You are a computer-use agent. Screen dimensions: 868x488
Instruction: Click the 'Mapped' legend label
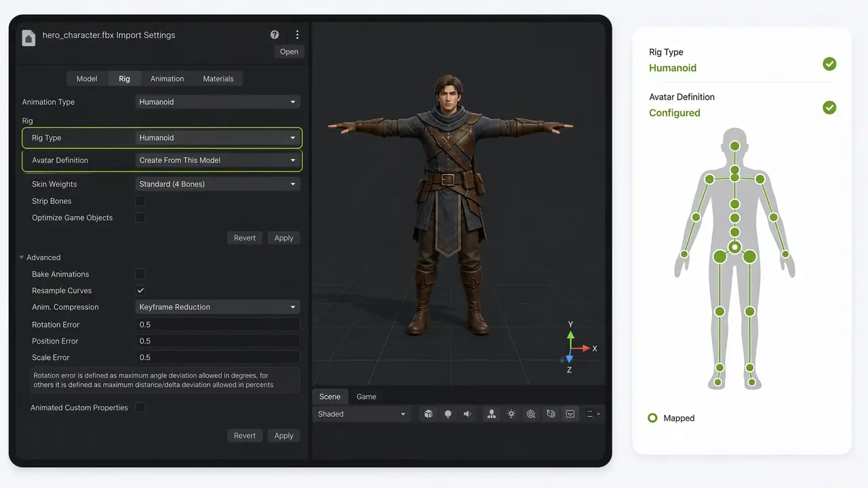click(679, 418)
